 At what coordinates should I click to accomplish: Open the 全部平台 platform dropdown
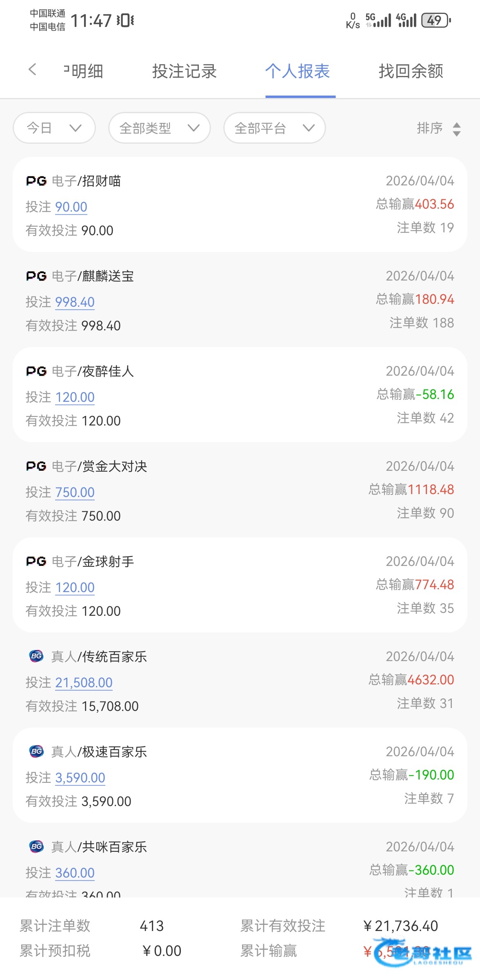(x=274, y=128)
